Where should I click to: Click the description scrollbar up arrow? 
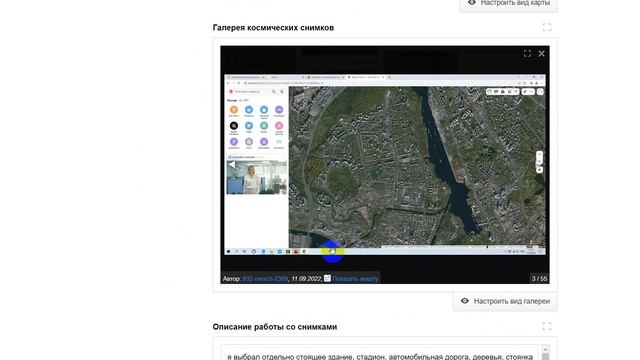tap(545, 350)
